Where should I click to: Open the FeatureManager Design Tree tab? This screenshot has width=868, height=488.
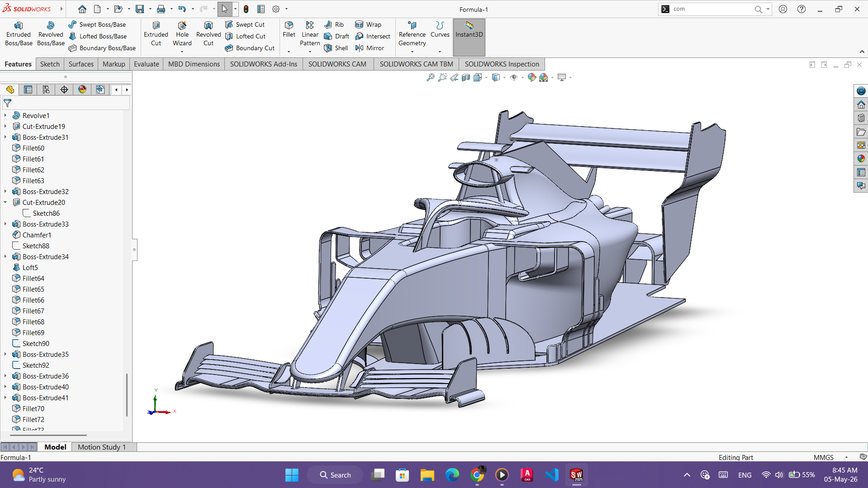click(10, 90)
